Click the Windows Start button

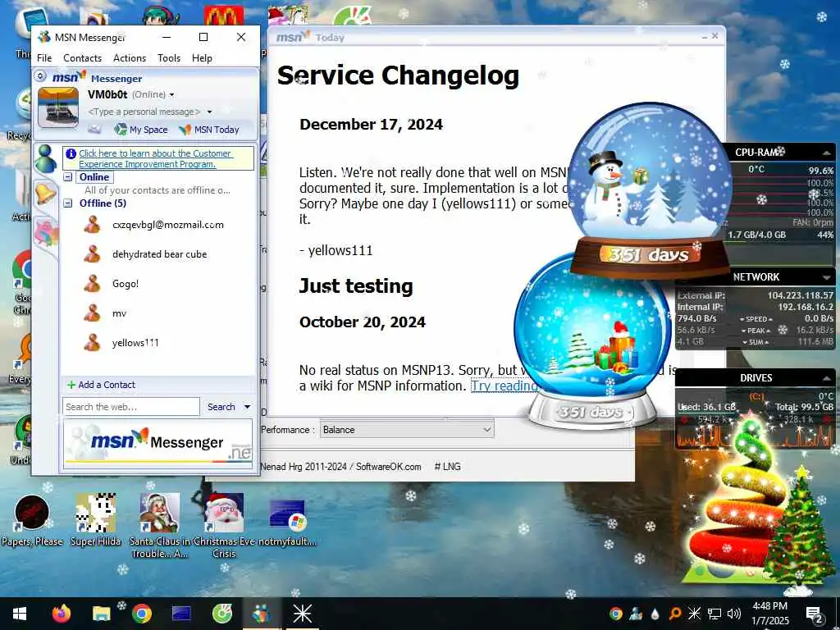pos(20,614)
